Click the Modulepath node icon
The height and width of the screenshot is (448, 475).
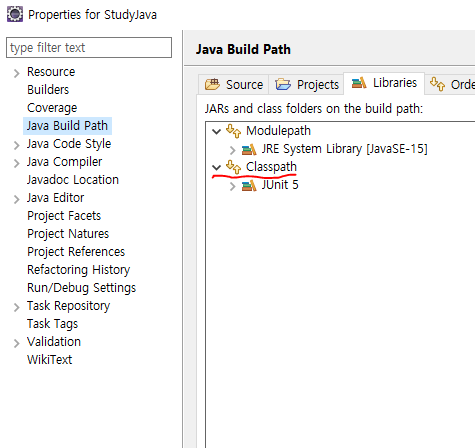click(233, 131)
